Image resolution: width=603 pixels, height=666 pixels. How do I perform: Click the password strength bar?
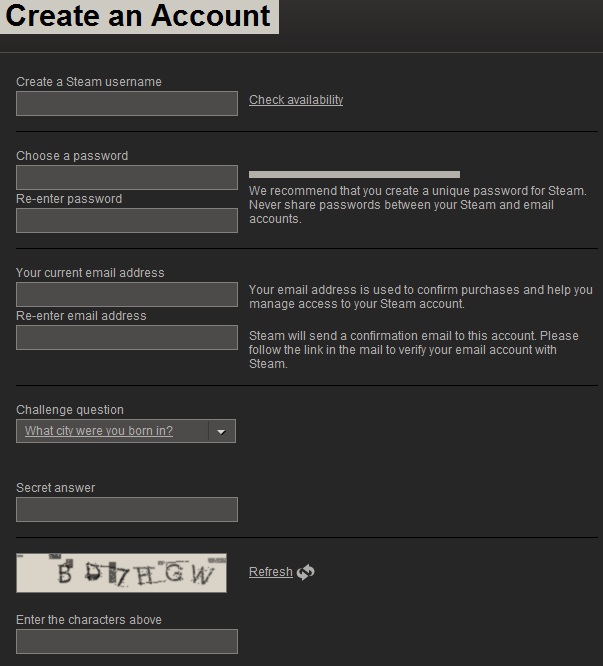354,174
